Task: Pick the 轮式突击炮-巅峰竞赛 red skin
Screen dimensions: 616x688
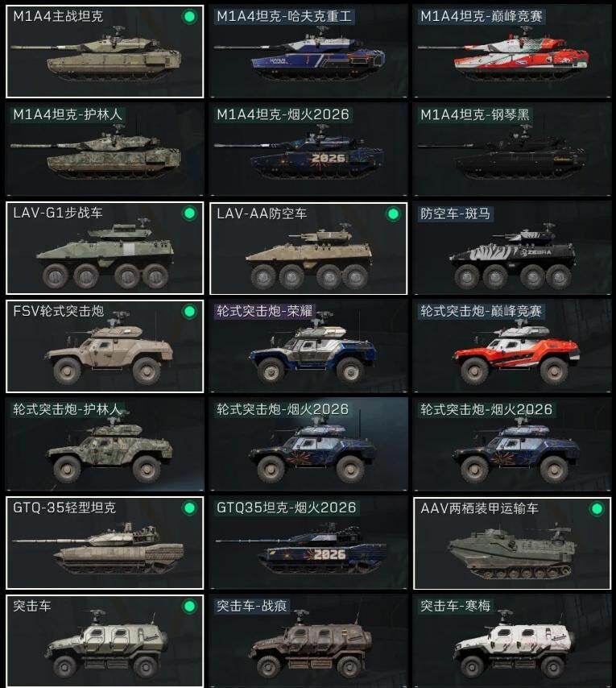Action: click(512, 346)
